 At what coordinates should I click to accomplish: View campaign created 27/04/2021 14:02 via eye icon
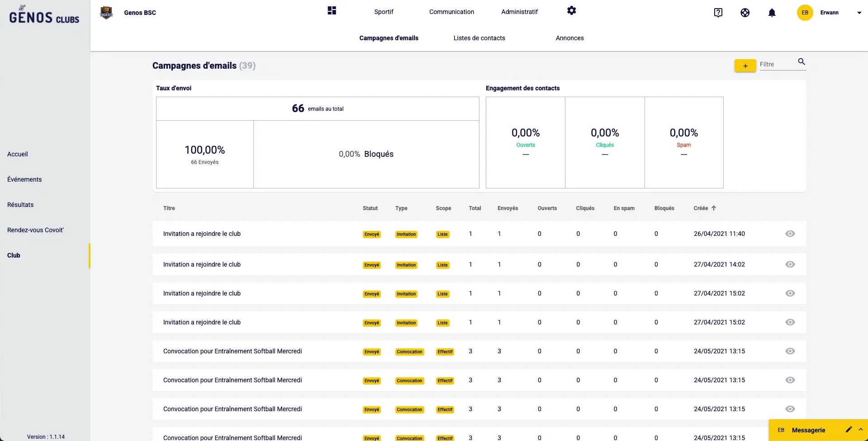coord(790,264)
